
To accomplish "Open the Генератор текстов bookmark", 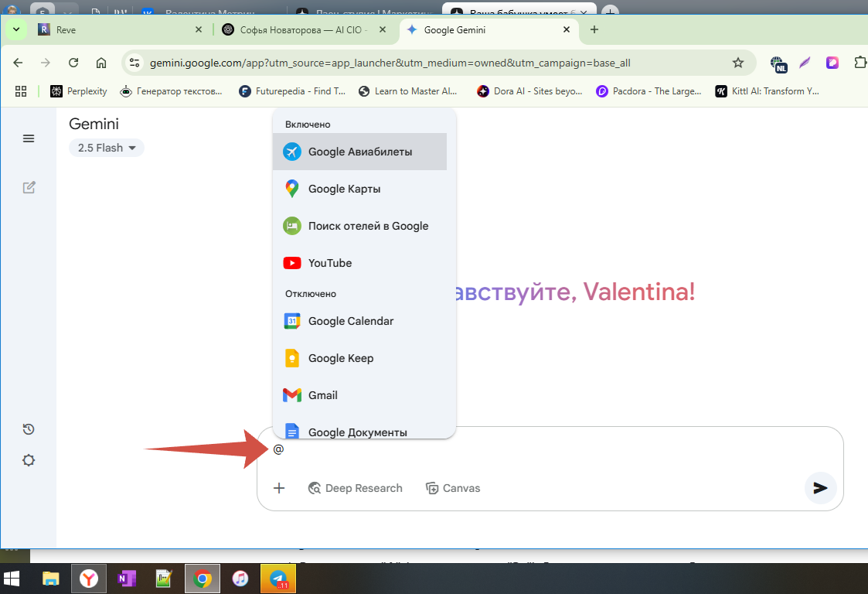I will (172, 90).
